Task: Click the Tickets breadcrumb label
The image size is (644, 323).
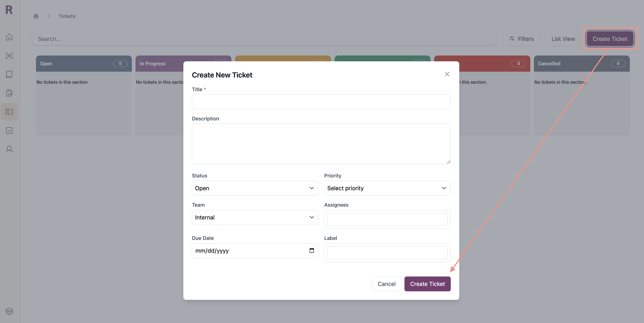Action: tap(67, 16)
